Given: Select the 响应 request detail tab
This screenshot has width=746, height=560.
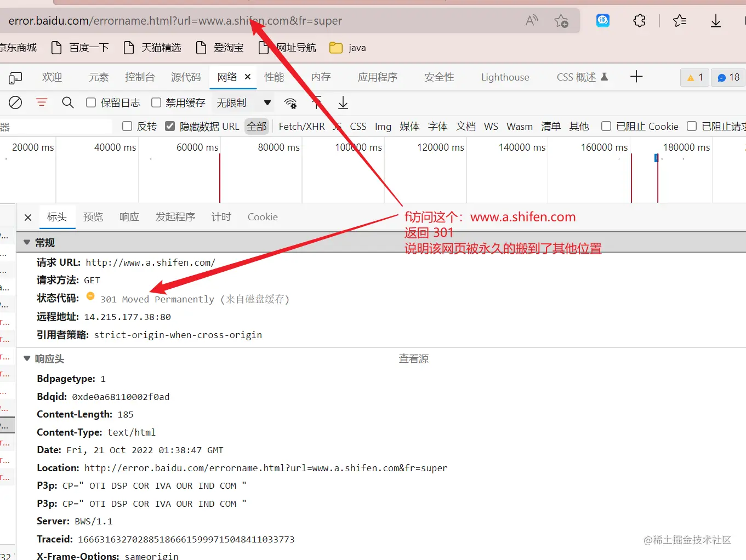Looking at the screenshot, I should coord(129,217).
